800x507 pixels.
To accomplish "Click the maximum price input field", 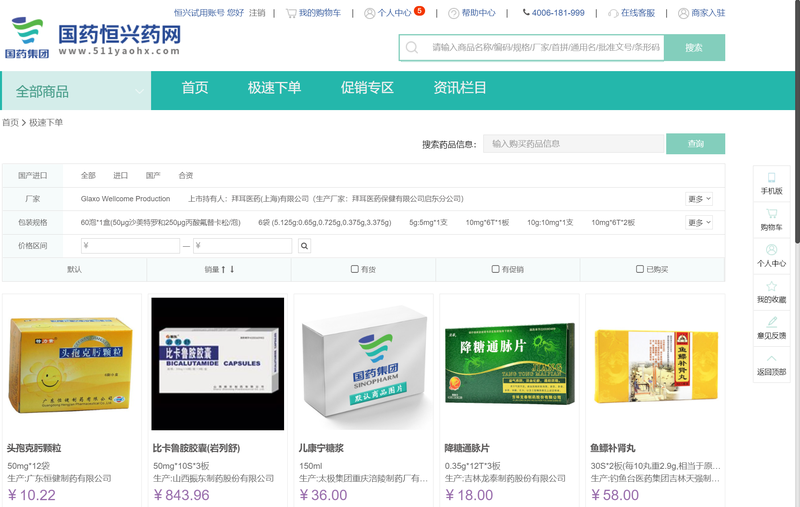I will coord(242,246).
